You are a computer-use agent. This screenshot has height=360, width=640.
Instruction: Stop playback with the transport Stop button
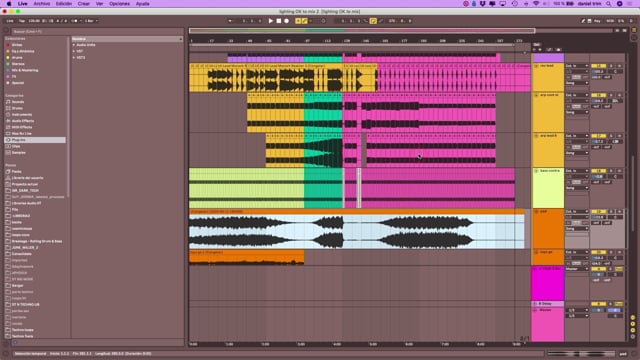[279, 21]
